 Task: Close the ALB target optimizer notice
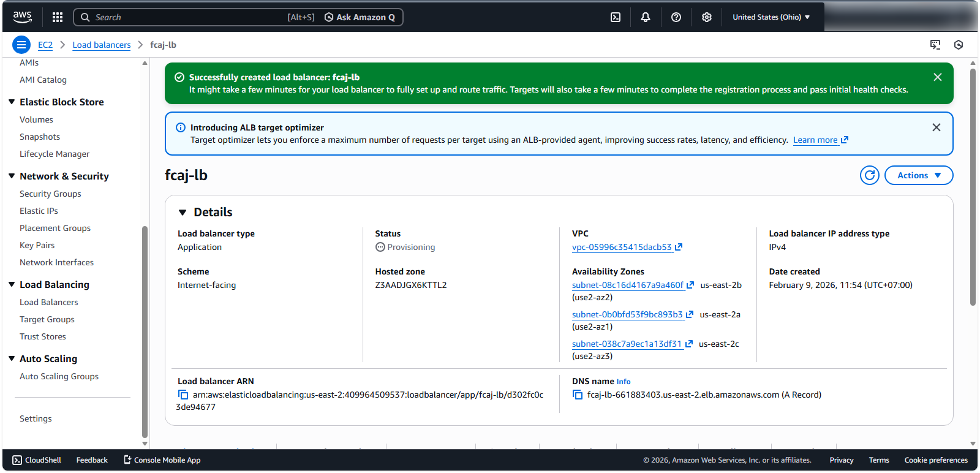pyautogui.click(x=937, y=127)
